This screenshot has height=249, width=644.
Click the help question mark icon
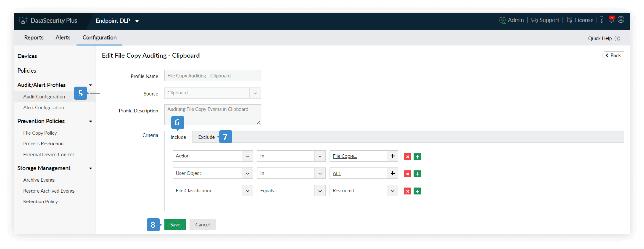point(602,20)
